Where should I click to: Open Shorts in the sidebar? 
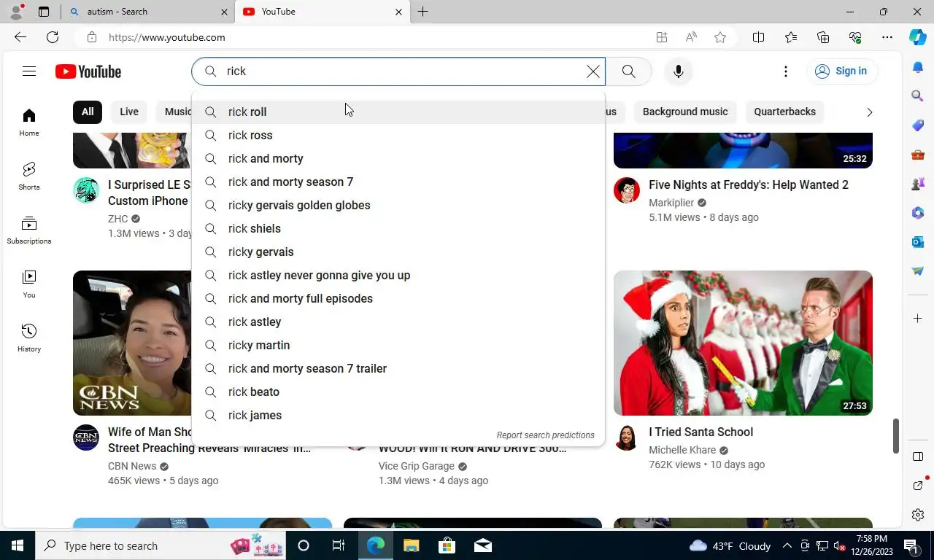tap(29, 176)
